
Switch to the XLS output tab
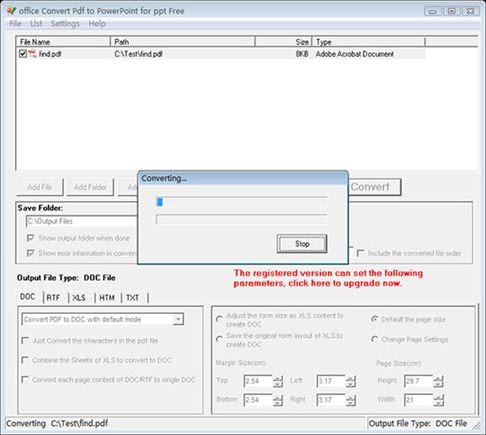[79, 298]
